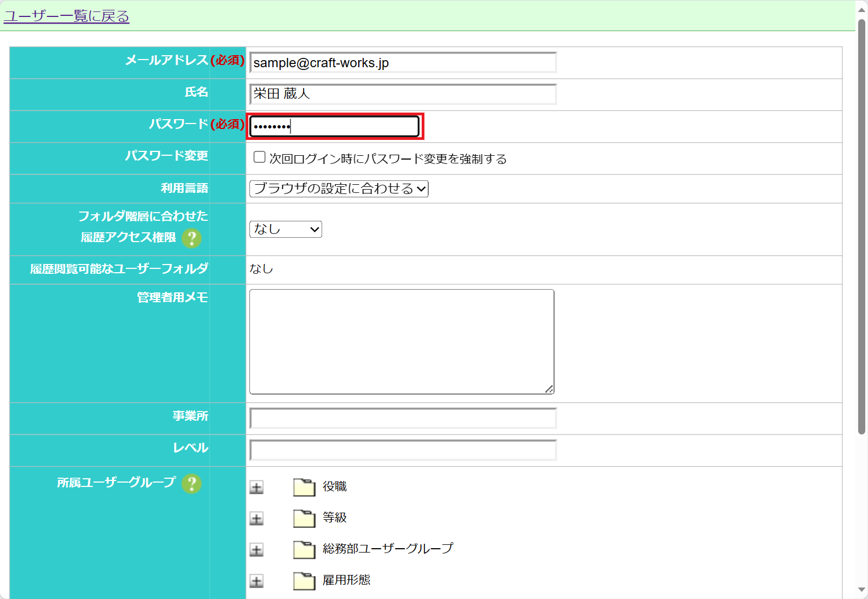Screen dimensions: 868x599
Task: Expand the 総務部ユーザーグループ tree node
Action: click(x=257, y=550)
